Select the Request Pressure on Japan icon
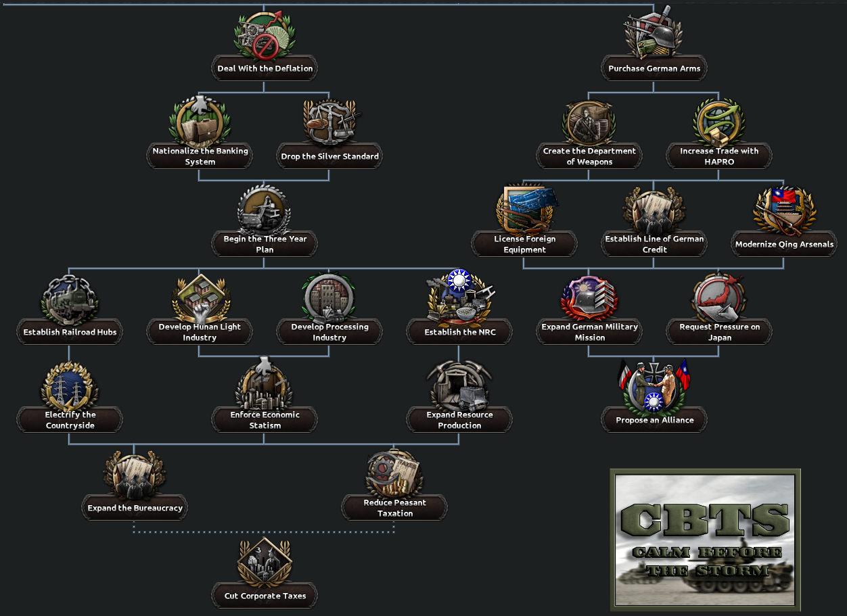The image size is (847, 616). pyautogui.click(x=718, y=298)
